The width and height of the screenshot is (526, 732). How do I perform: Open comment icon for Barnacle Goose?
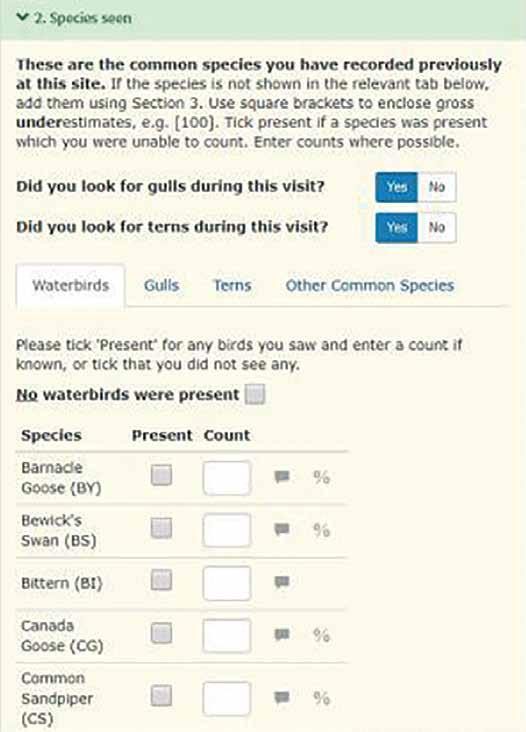coord(282,477)
